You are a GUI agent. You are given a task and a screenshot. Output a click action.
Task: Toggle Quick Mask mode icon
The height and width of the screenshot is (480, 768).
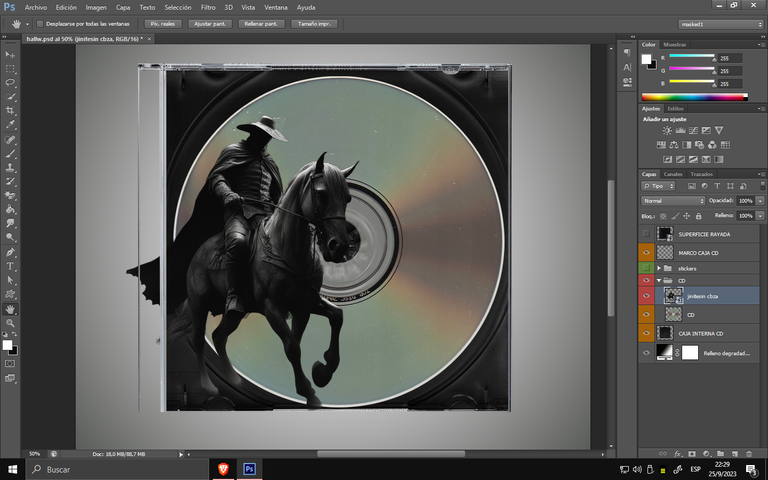coord(10,364)
